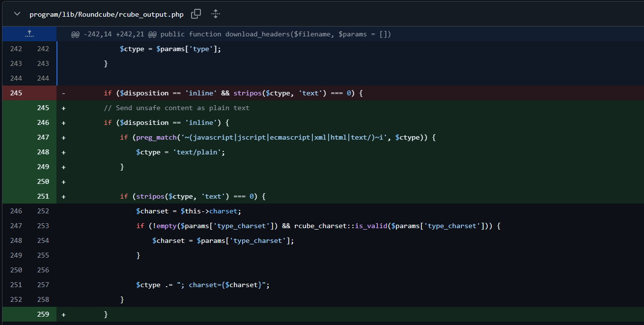Image resolution: width=644 pixels, height=325 pixels.
Task: Select added line number 249
Action: [43, 167]
